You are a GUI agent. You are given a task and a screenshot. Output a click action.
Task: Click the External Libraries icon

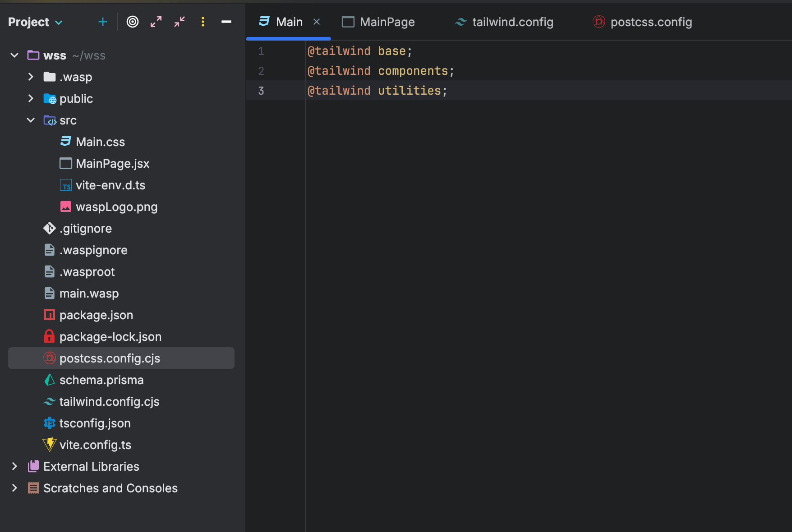(x=33, y=466)
